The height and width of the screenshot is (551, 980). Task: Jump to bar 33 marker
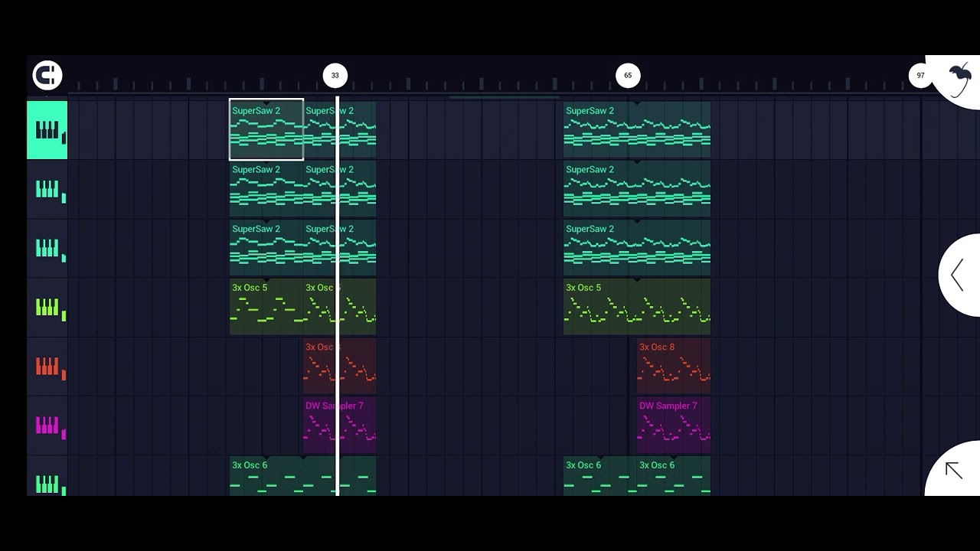[x=335, y=75]
